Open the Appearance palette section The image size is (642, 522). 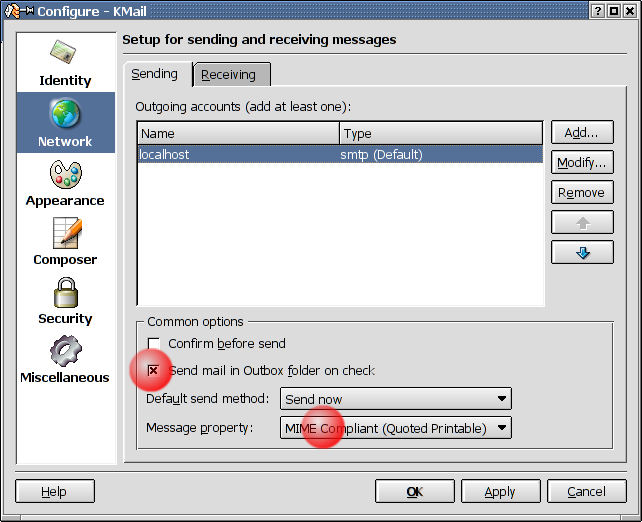pyautogui.click(x=66, y=183)
